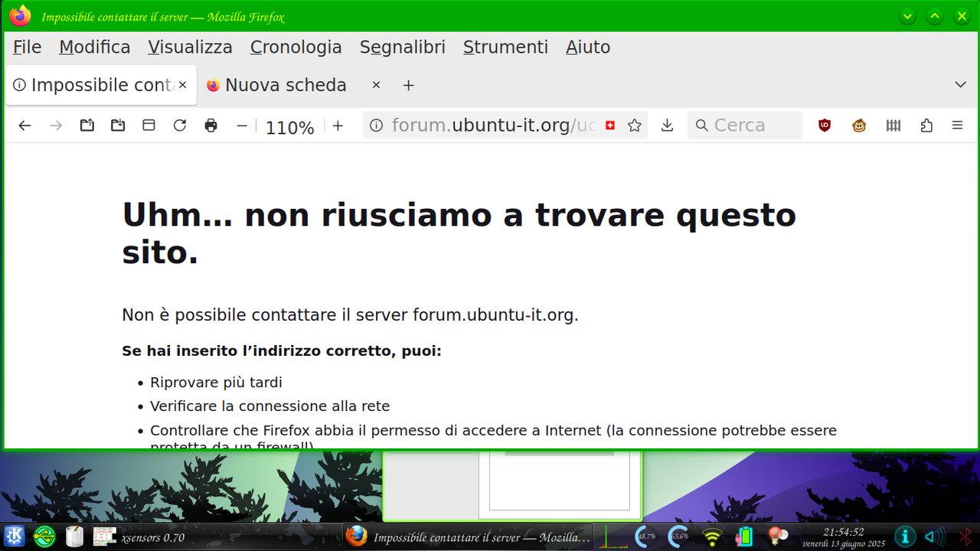Click the system load graph in taskbar
980x551 pixels.
point(612,536)
